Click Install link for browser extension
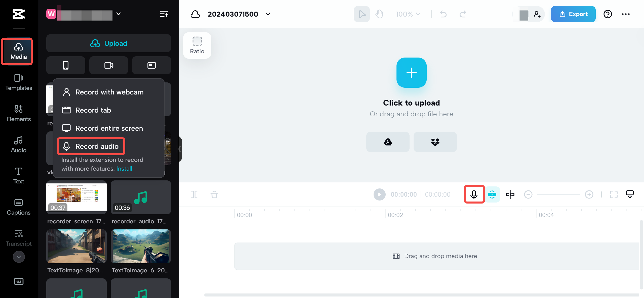644x298 pixels. pos(124,168)
